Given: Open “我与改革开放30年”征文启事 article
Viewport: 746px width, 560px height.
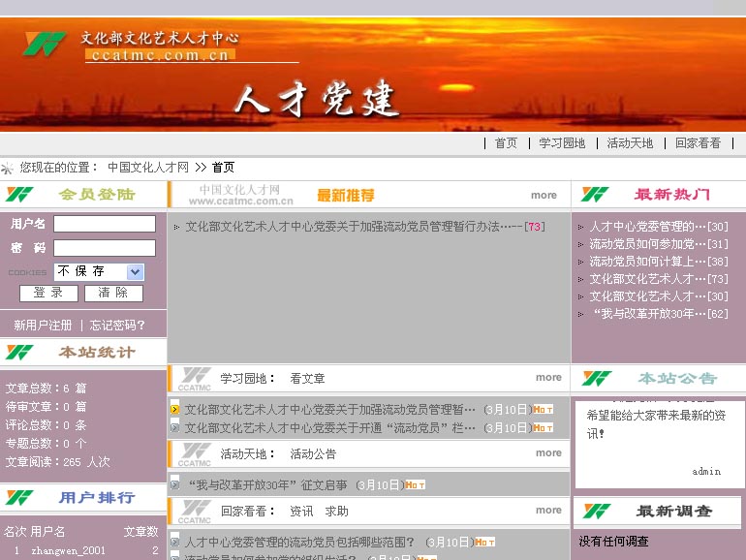Looking at the screenshot, I should point(267,485).
